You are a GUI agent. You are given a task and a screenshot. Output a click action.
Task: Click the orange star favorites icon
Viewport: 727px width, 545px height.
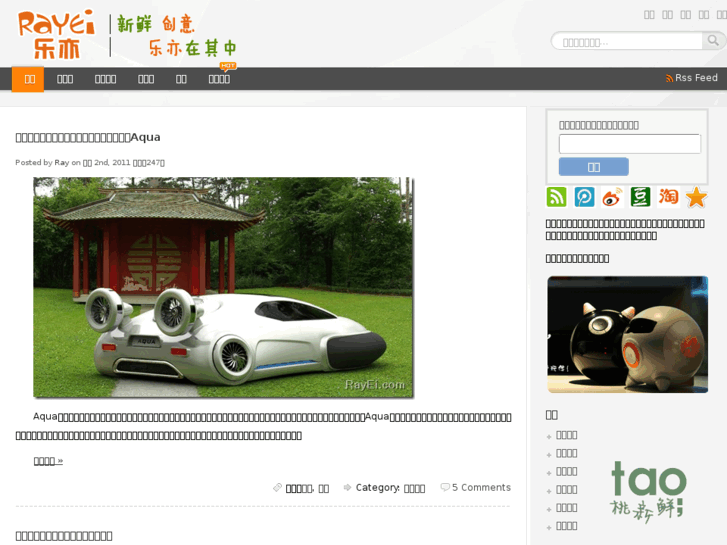pos(696,197)
